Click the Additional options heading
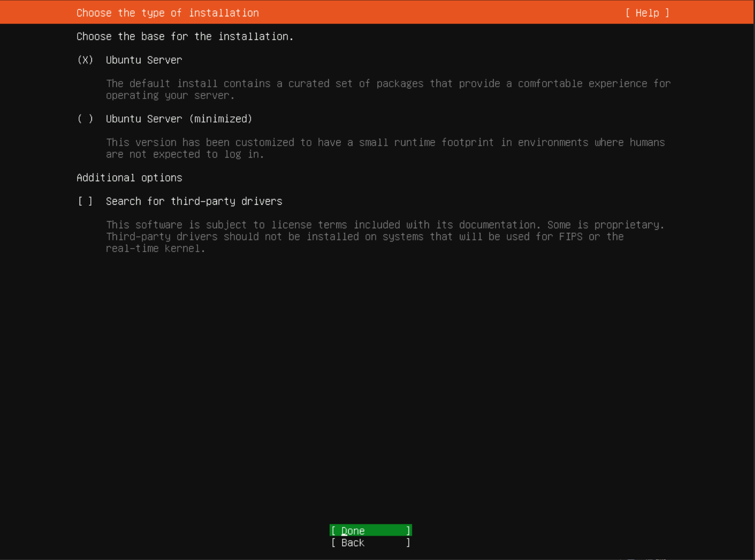The width and height of the screenshot is (755, 560). 129,177
